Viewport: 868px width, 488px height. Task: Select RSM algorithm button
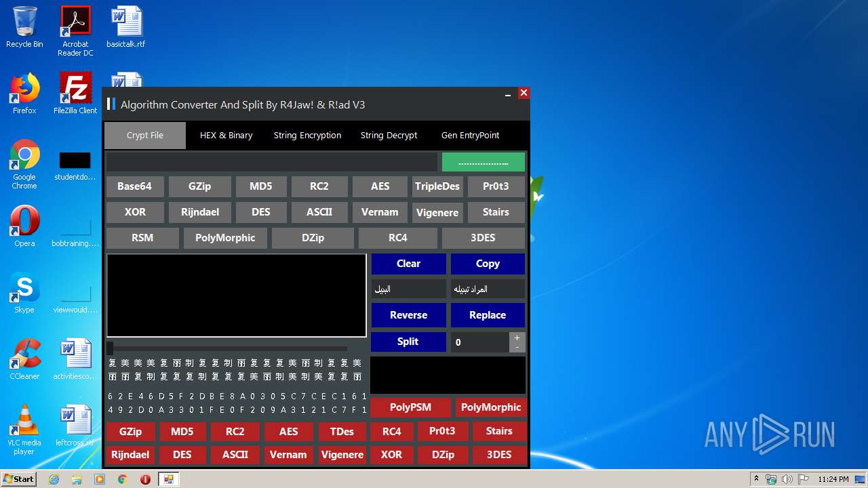pyautogui.click(x=142, y=238)
